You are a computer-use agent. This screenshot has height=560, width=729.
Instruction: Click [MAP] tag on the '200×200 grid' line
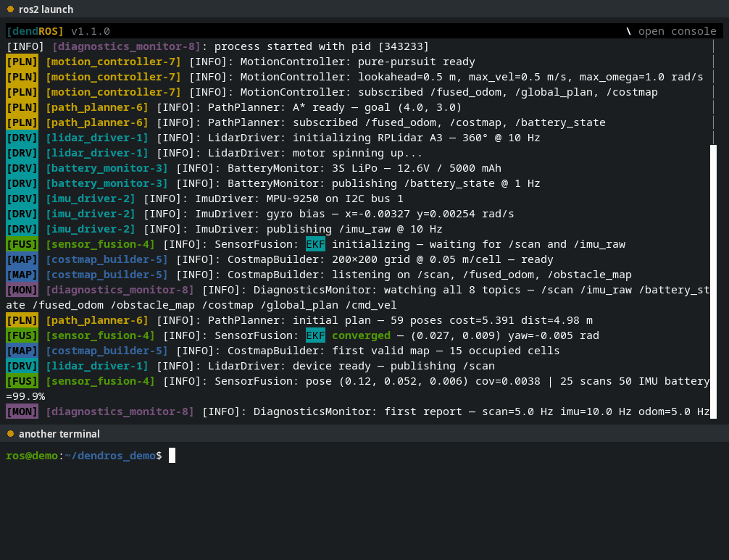[22, 259]
